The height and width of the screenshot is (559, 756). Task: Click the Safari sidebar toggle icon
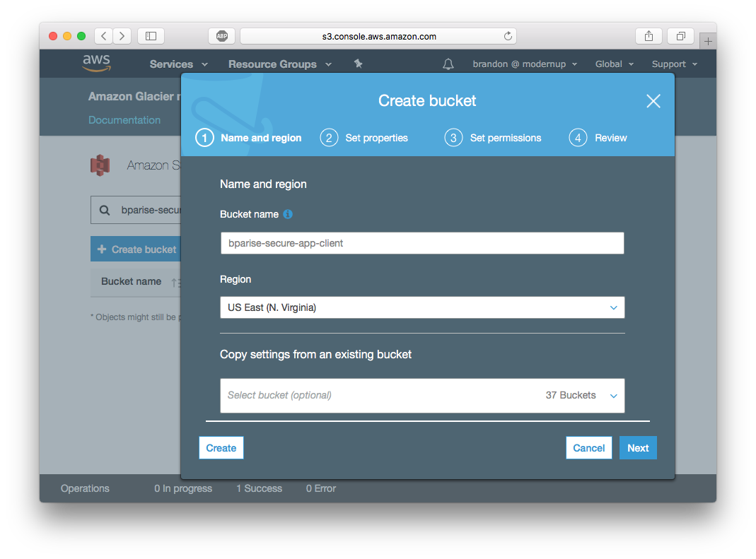coord(151,36)
